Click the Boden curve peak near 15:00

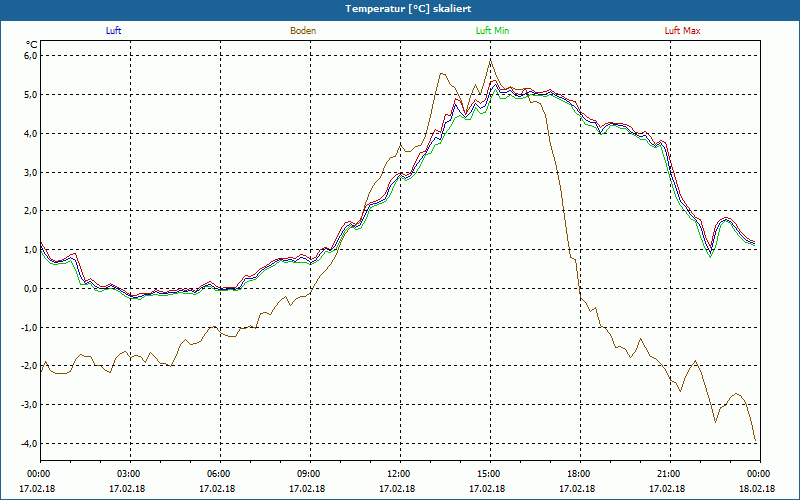(x=490, y=60)
